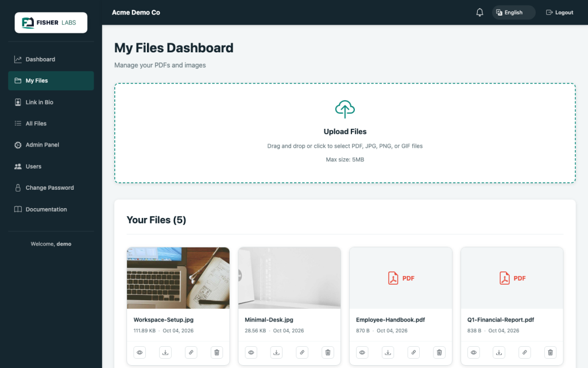The height and width of the screenshot is (368, 588).
Task: Click the 28.56 KB file size
Action: coord(256,331)
